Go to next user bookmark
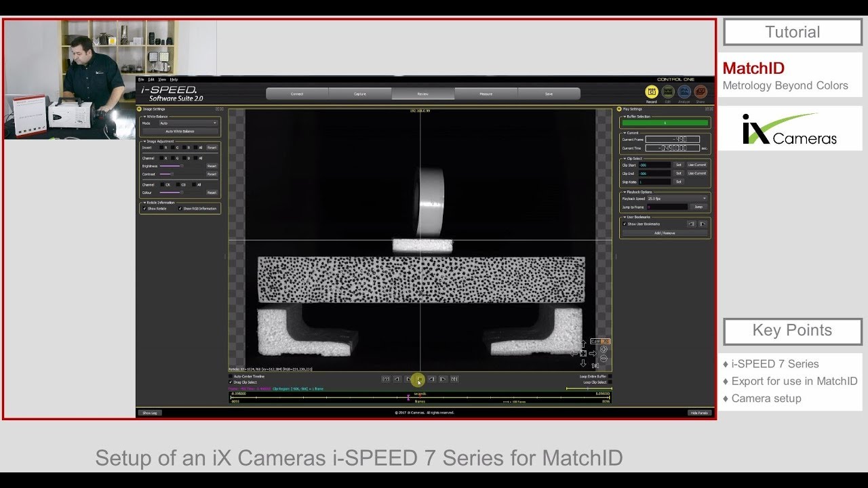This screenshot has height=488, width=868. pyautogui.click(x=703, y=224)
